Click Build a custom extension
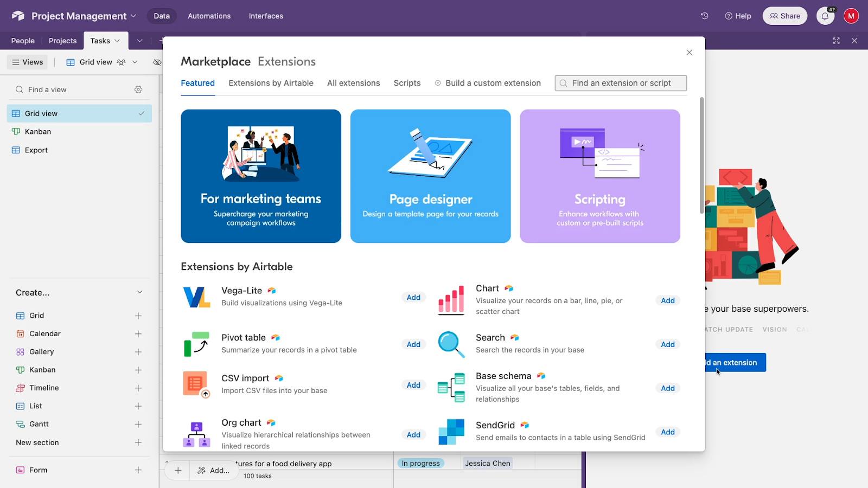868x488 pixels. [488, 83]
